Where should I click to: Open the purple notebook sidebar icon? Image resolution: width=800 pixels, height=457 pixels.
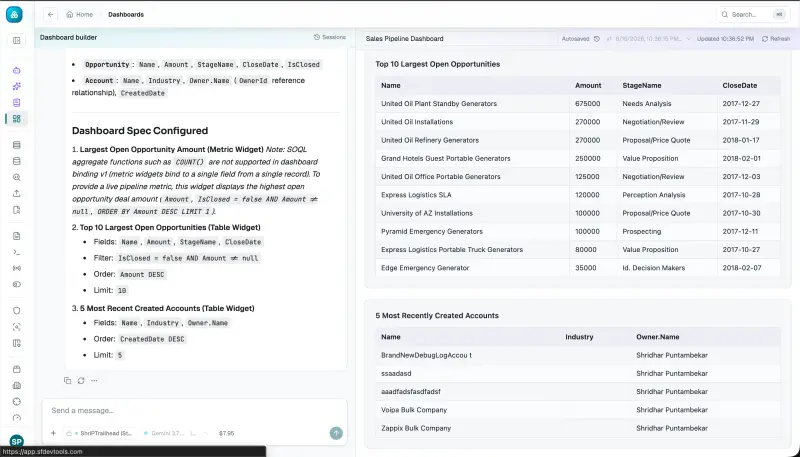(17, 103)
